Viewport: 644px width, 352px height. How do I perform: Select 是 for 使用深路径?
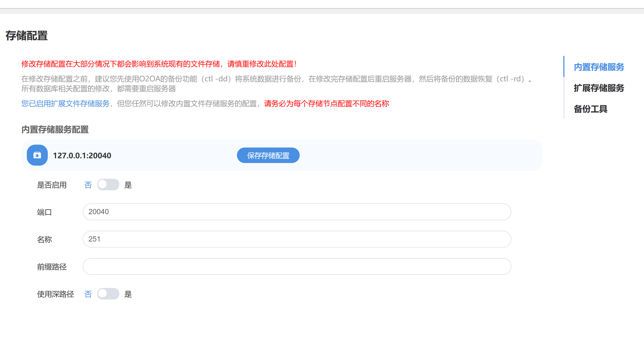tap(128, 294)
